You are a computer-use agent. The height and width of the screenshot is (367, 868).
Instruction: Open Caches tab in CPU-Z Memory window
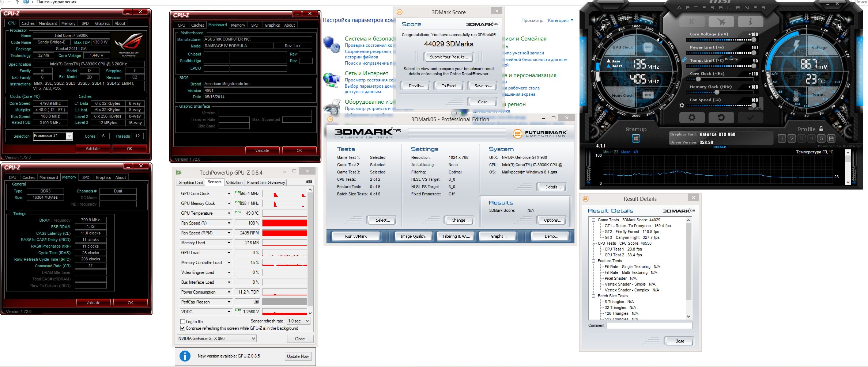(x=29, y=177)
